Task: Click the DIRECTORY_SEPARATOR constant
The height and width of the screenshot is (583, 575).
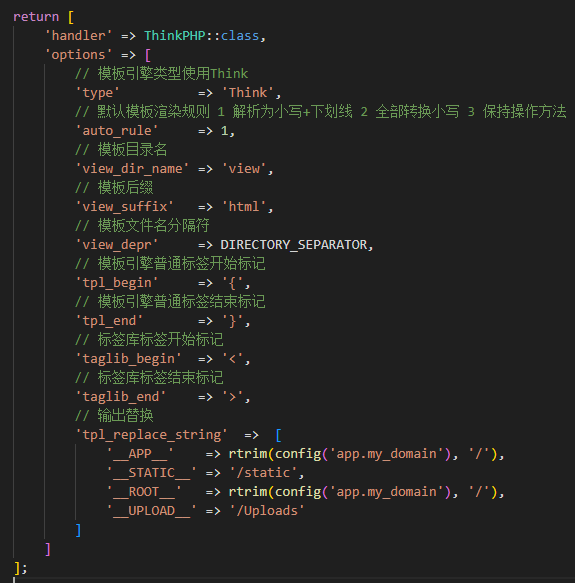Action: click(294, 245)
